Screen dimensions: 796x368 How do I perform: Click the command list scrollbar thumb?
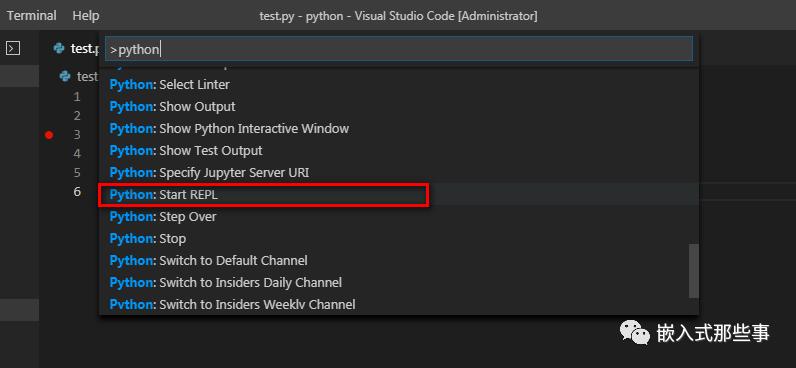coord(693,271)
